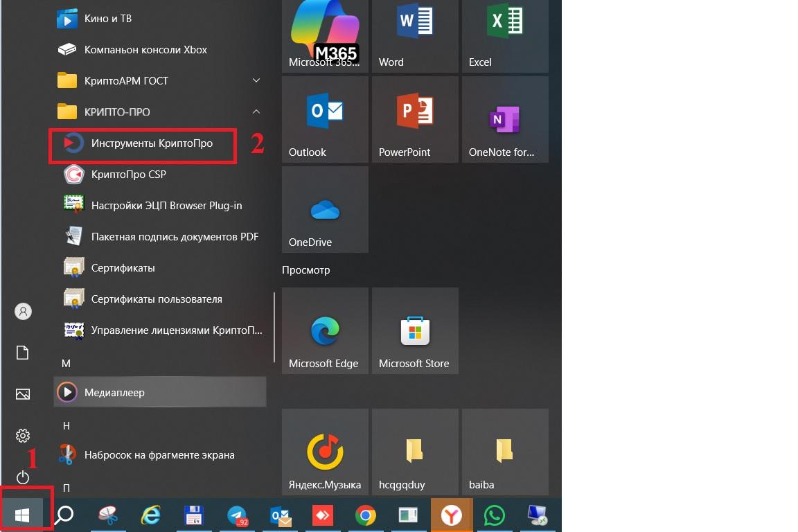Click the Просмотр tile group header
Image resolution: width=798 pixels, height=532 pixels.
tap(306, 270)
